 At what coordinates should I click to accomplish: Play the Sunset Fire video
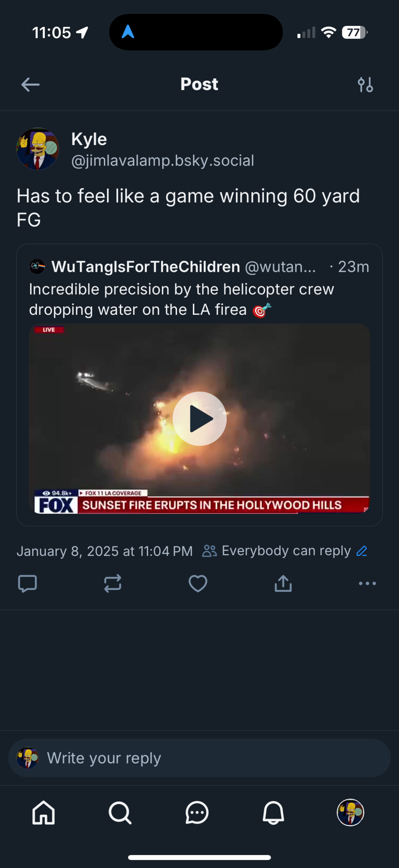click(x=199, y=419)
